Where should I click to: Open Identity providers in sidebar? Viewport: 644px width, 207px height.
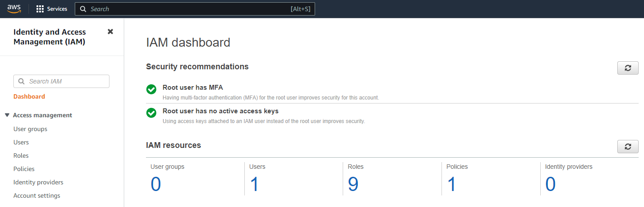38,182
